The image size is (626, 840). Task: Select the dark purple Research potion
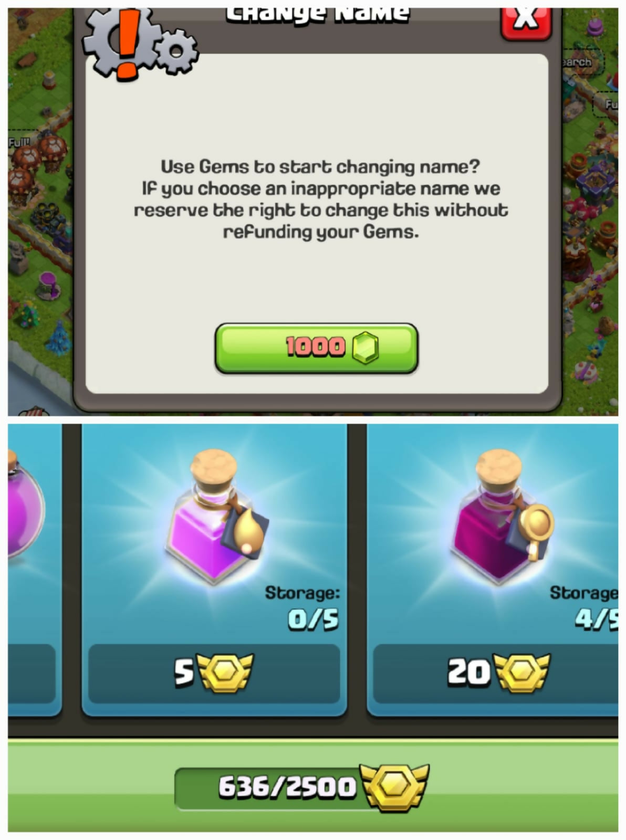coord(502,516)
